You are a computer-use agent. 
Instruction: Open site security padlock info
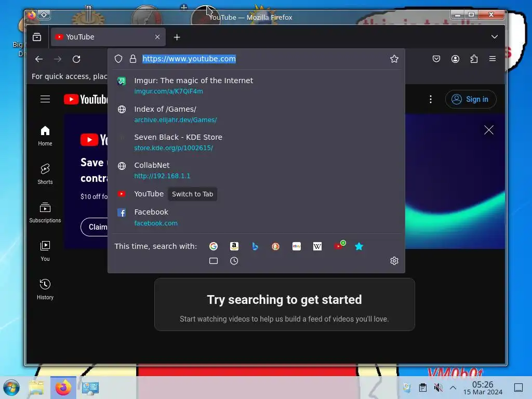133,59
